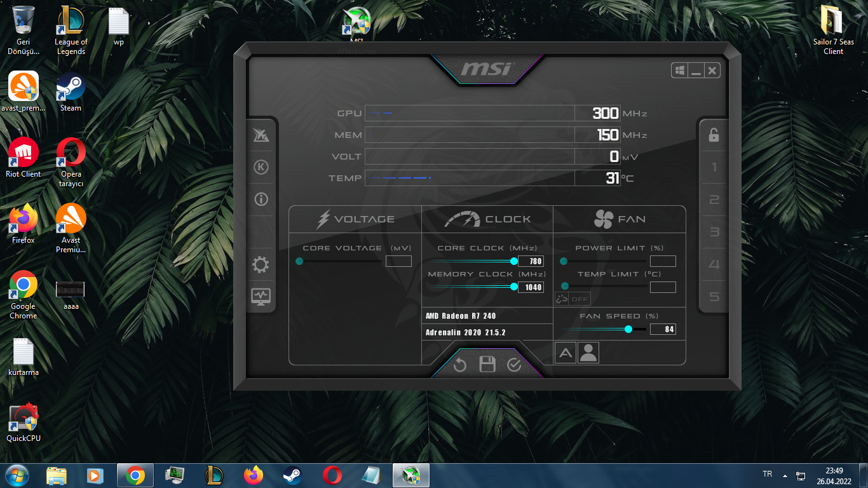Select the Sailor 7 Seas Client folder icon

pos(833,30)
